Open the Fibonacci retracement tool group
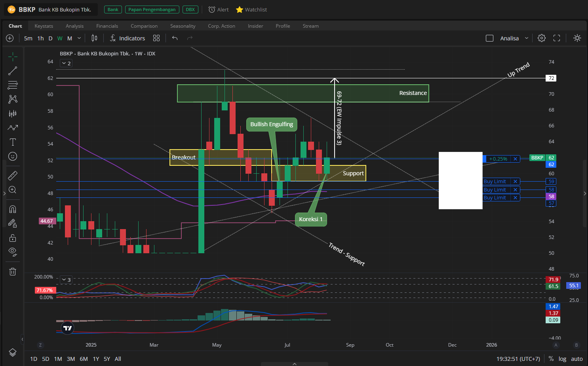The height and width of the screenshot is (366, 588). click(13, 85)
